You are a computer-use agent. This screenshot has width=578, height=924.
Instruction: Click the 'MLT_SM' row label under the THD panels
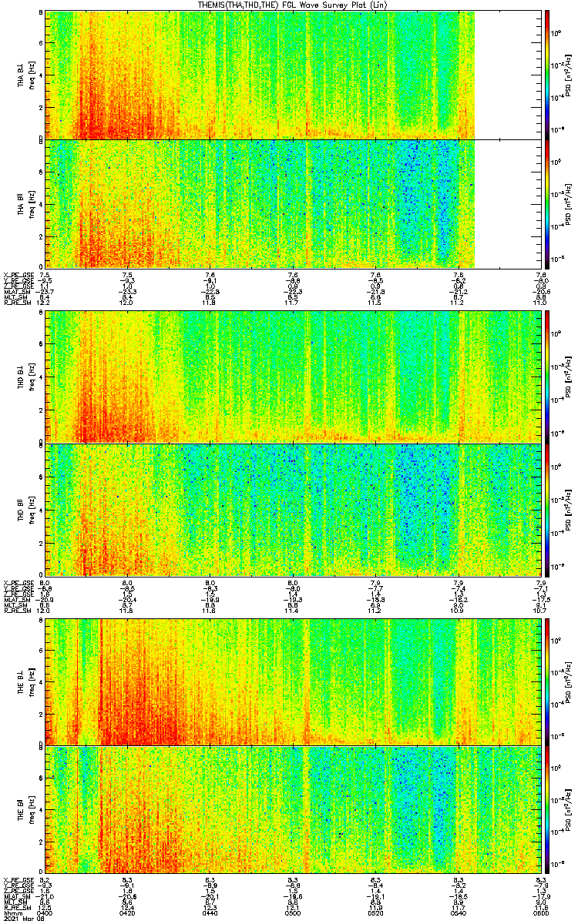(15, 606)
